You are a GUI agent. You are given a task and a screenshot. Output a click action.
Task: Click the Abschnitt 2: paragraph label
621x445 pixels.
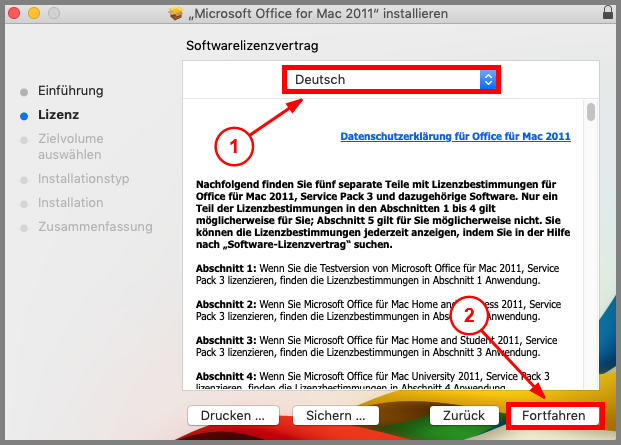[226, 304]
